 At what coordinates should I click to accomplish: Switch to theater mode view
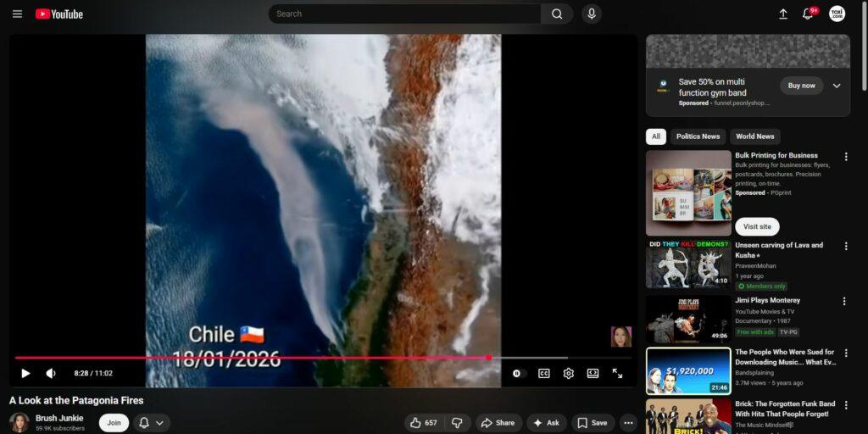click(593, 373)
